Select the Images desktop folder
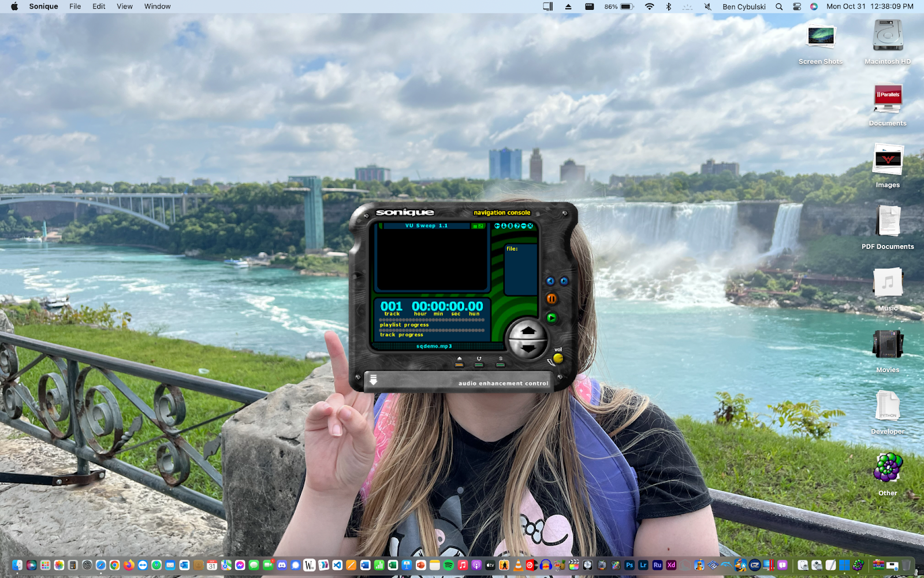The height and width of the screenshot is (578, 924). (888, 166)
